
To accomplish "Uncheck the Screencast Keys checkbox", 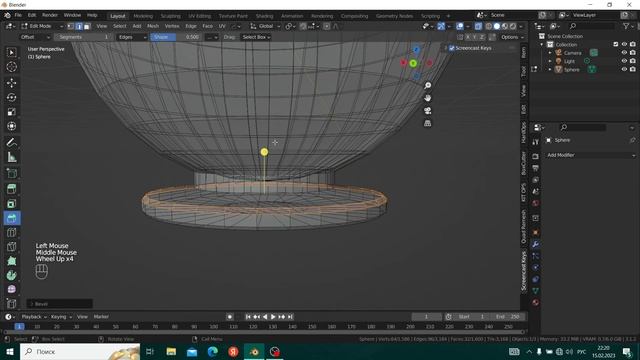I will coord(451,48).
